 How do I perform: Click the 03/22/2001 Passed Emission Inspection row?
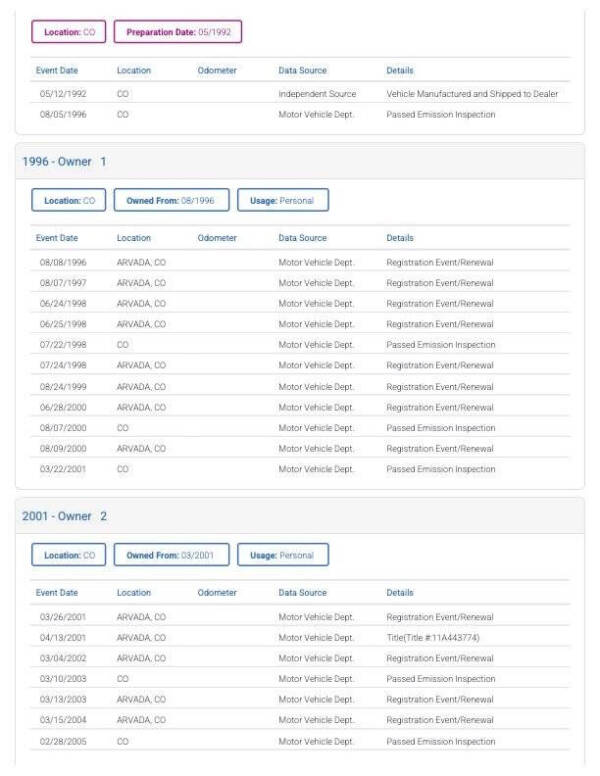[x=299, y=469]
